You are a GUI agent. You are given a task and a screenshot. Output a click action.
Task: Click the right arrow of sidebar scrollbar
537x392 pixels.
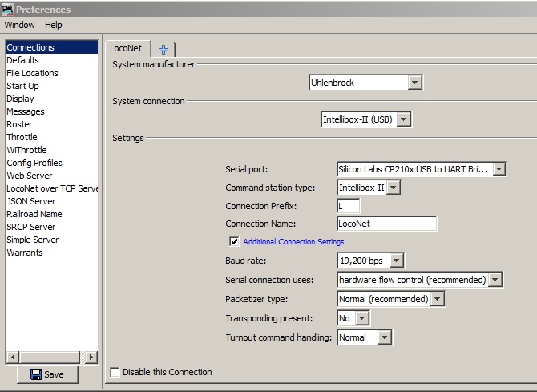coord(91,358)
